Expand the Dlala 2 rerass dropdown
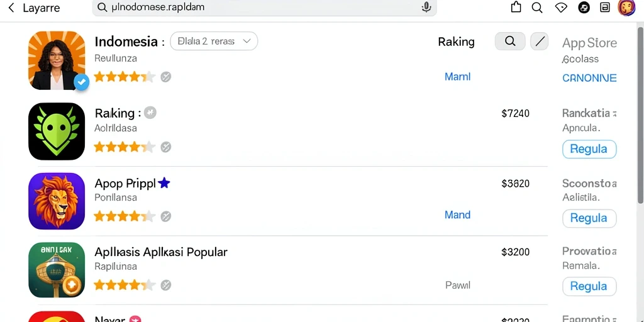644x322 pixels. 214,41
